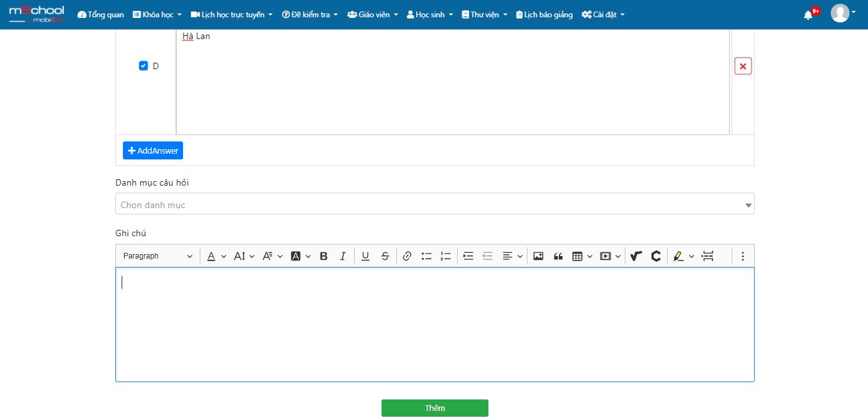Create a numbered list
Image resolution: width=868 pixels, height=418 pixels.
tap(446, 256)
